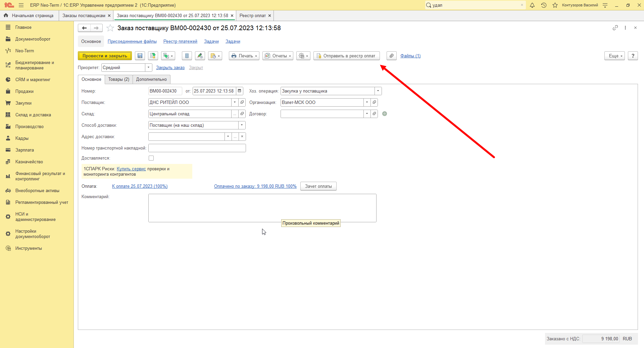Open Присоединенные файлы link
Screen dimensions: 644x348
coord(132,42)
